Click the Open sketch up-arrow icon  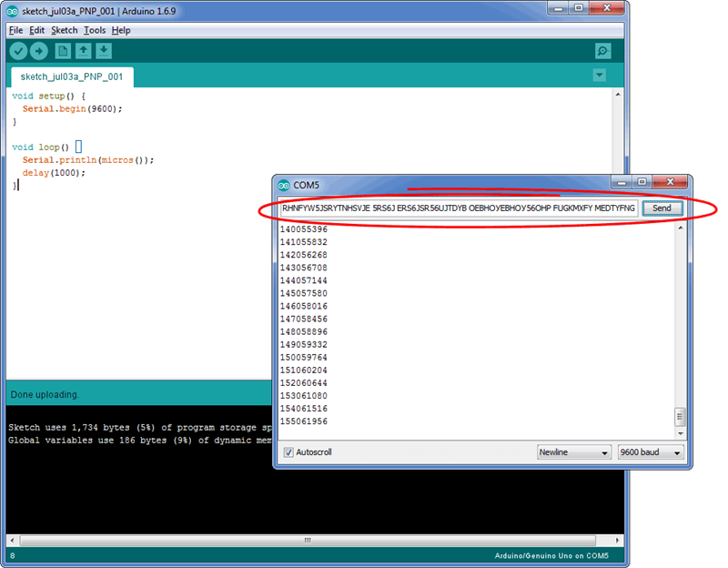[83, 51]
